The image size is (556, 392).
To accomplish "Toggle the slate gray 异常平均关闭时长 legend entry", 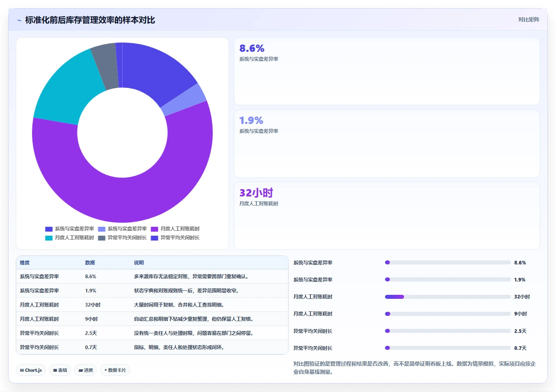I will point(122,238).
